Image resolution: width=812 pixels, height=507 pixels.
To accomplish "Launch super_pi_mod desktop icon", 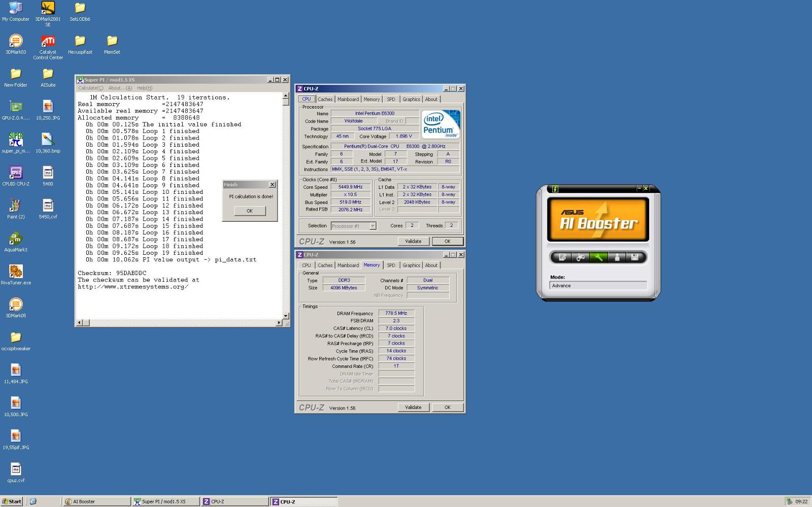I will point(16,143).
